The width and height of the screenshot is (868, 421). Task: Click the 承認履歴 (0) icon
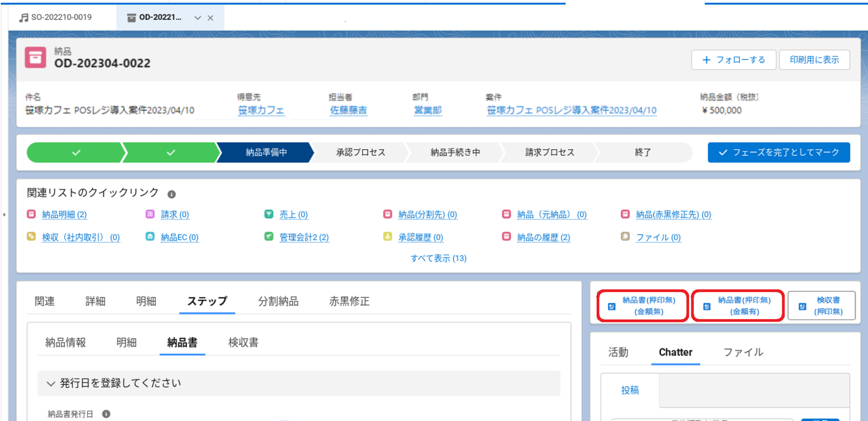coord(388,237)
